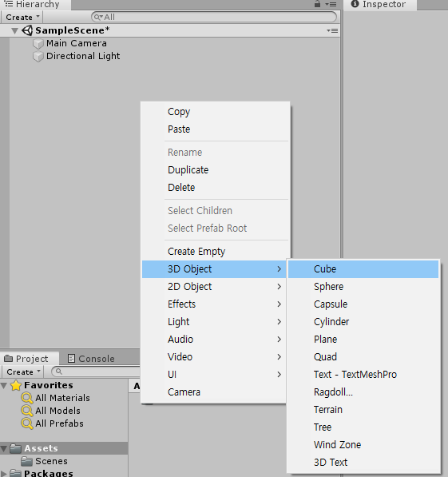Click the Assets folder icon

(15, 448)
